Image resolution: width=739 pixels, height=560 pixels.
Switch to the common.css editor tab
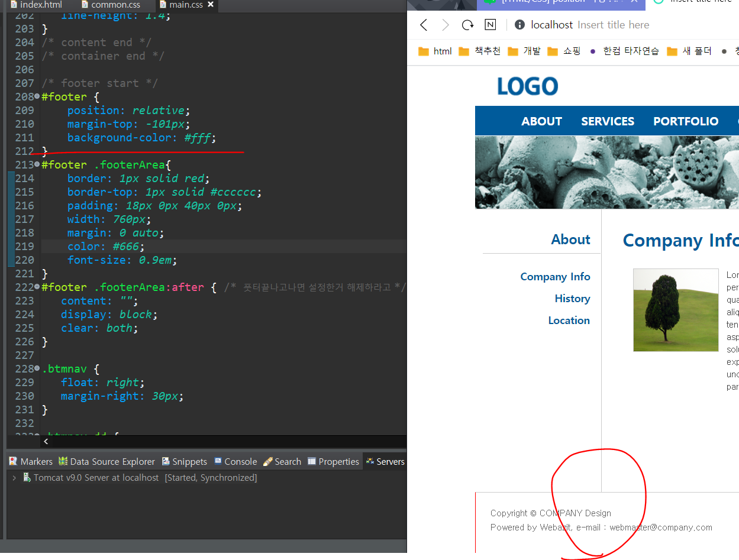(x=111, y=5)
